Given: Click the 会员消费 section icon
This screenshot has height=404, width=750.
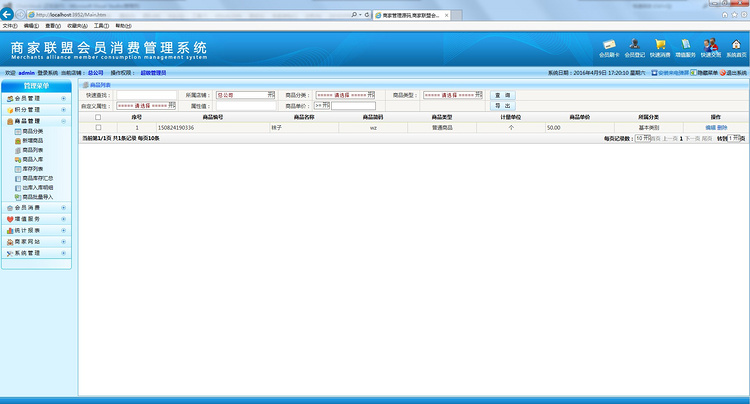Looking at the screenshot, I should click(10, 208).
